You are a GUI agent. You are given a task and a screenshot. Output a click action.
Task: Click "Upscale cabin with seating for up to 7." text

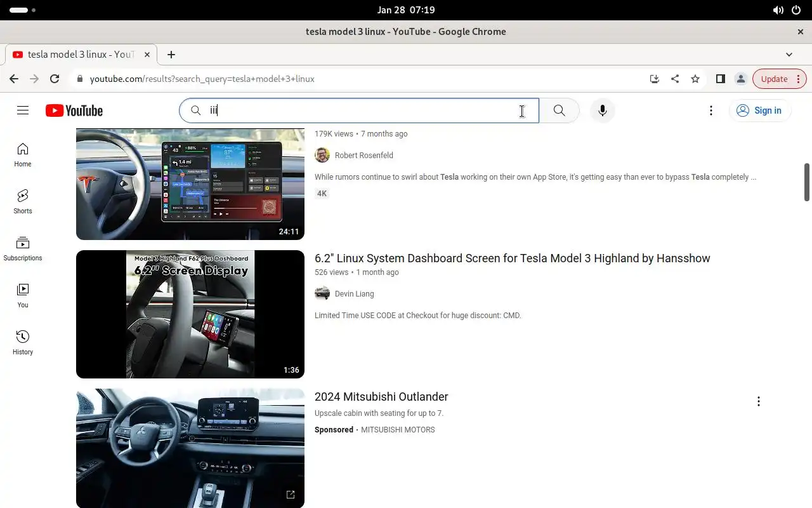[x=379, y=413]
